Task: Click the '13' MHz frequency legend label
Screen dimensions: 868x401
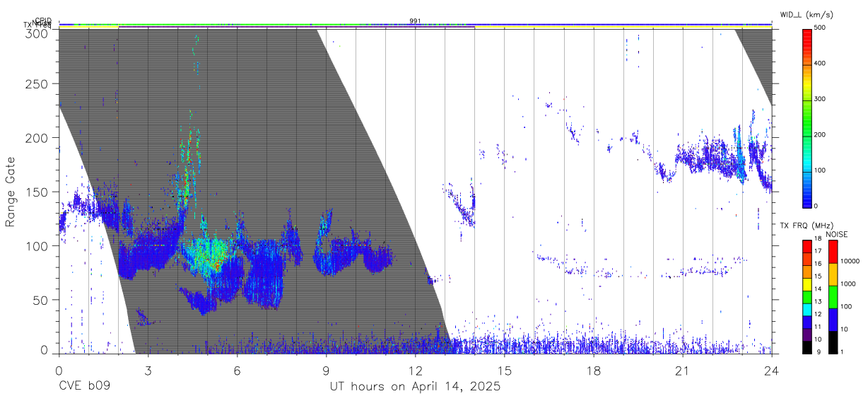Action: pyautogui.click(x=819, y=301)
